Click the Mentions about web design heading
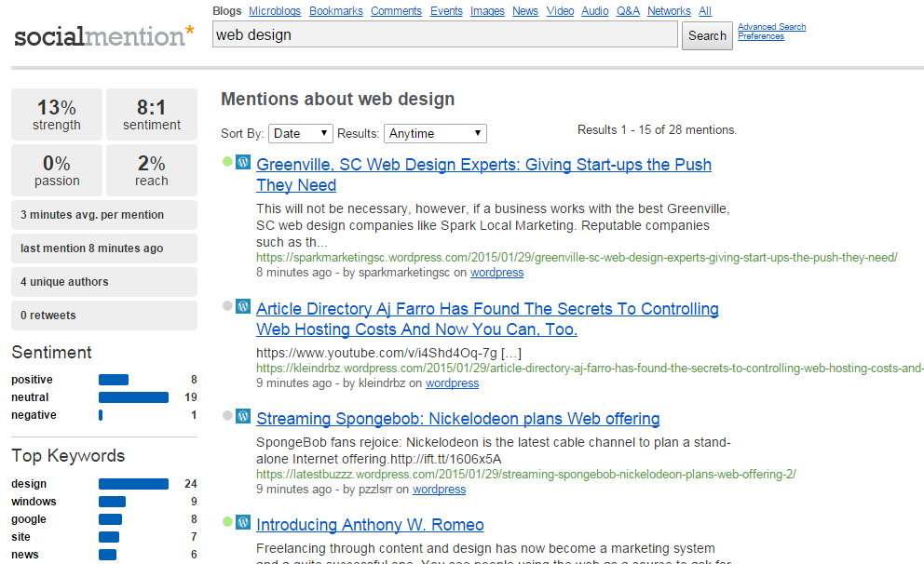 pyautogui.click(x=338, y=99)
